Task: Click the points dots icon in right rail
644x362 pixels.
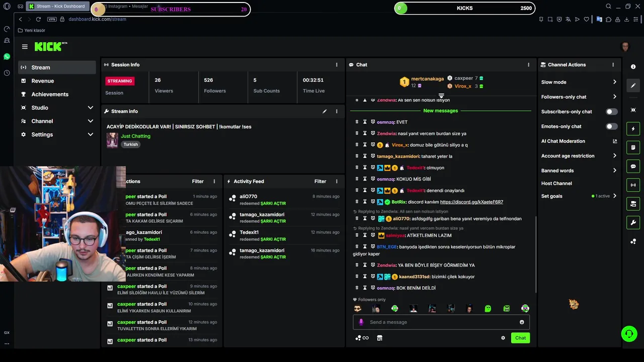Action: (633, 241)
